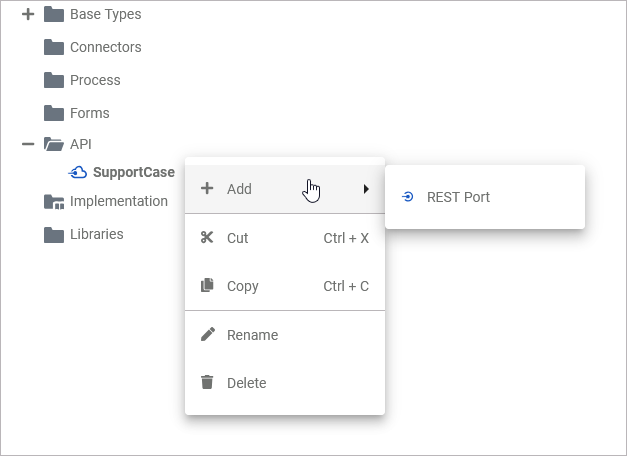The width and height of the screenshot is (627, 456).
Task: Select the SupportCase tree node label
Action: pyautogui.click(x=133, y=172)
